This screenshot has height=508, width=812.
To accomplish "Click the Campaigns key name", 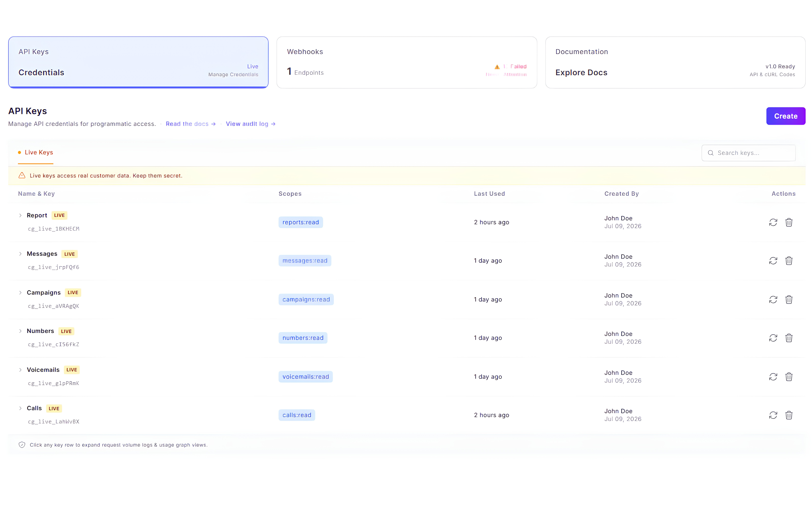I will click(44, 293).
